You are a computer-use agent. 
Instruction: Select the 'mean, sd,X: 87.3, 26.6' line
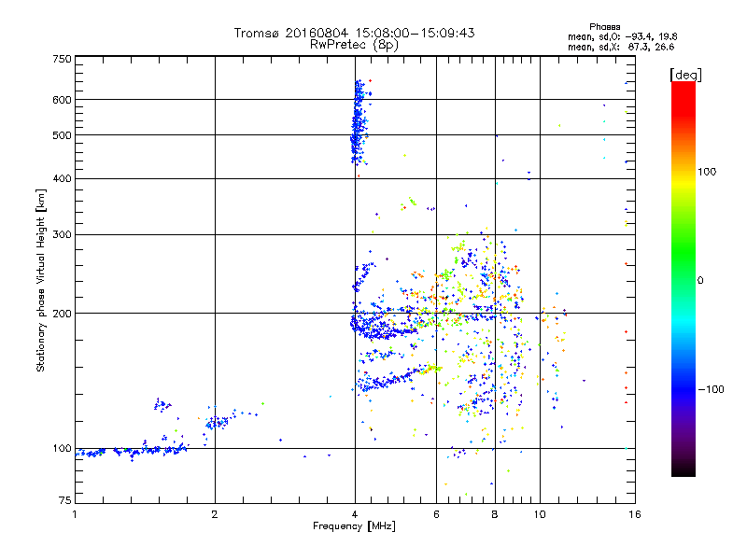(621, 48)
